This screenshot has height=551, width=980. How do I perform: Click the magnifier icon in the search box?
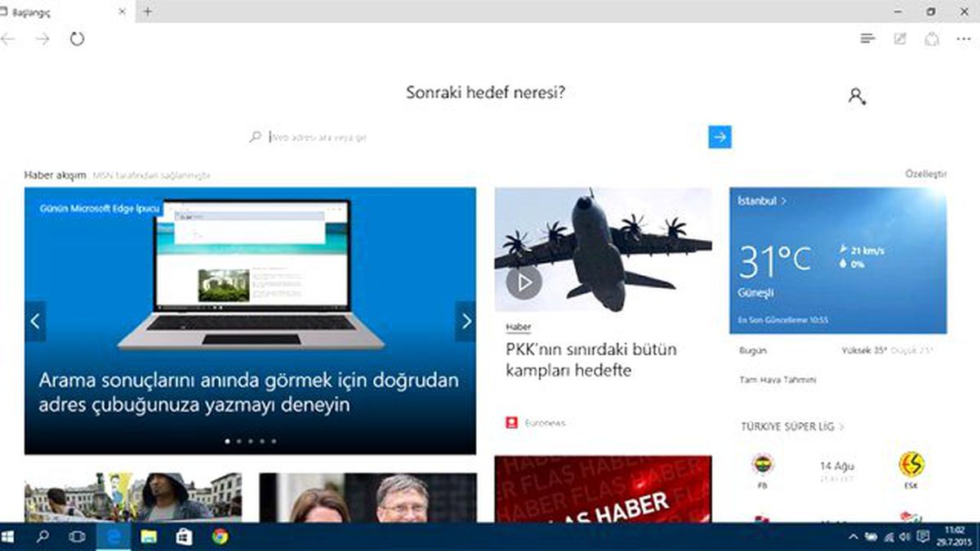256,137
